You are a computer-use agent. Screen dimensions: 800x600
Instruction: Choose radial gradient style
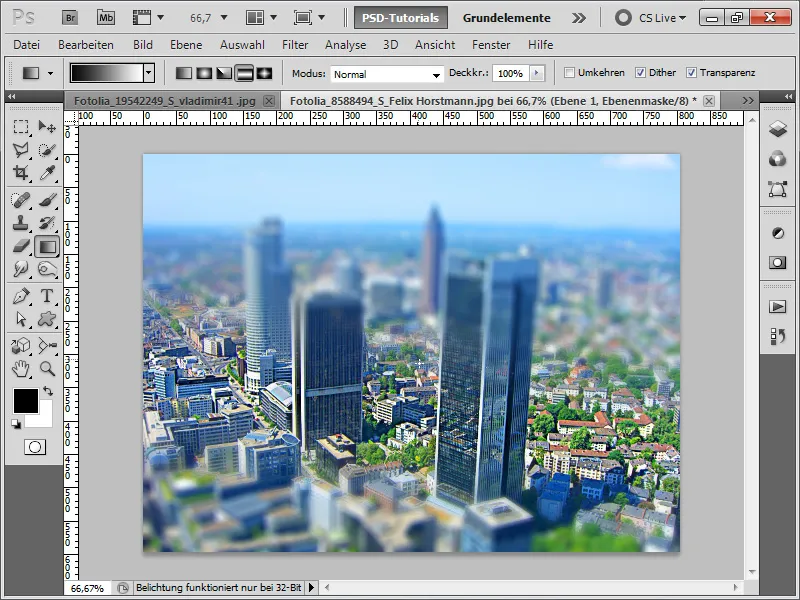click(x=204, y=73)
